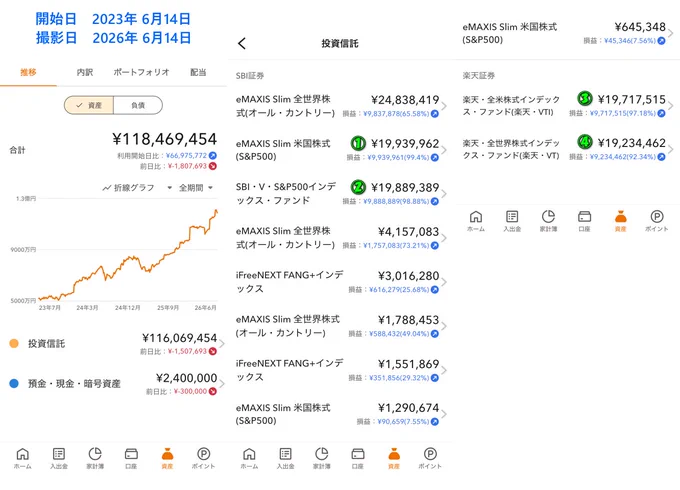Tap the orange asset trend line chart
Screen dimensions: 680x490
[128, 255]
